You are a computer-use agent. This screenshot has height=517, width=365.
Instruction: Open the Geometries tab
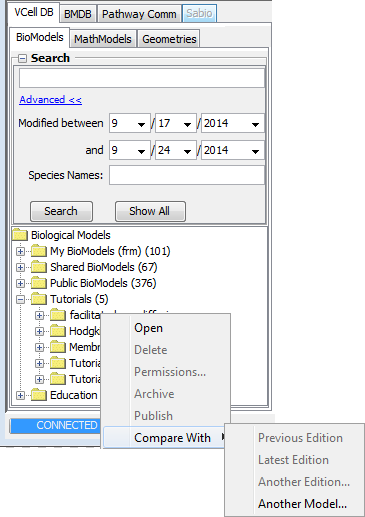coord(169,39)
